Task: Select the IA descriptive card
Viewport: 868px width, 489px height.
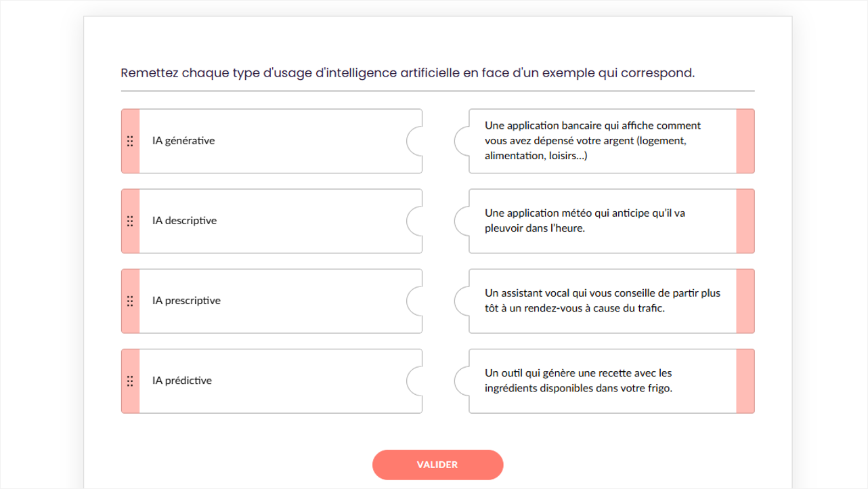Action: (271, 221)
